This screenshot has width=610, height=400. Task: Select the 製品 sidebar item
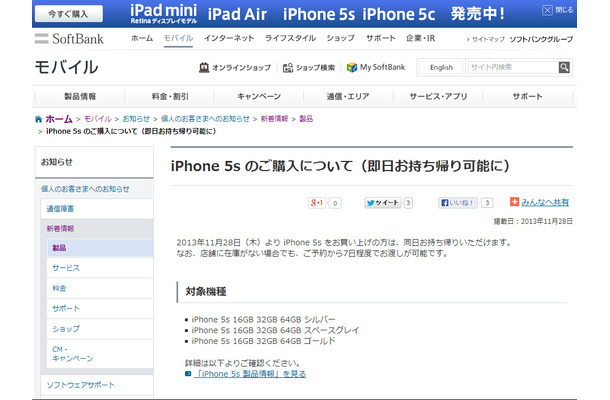(x=100, y=248)
